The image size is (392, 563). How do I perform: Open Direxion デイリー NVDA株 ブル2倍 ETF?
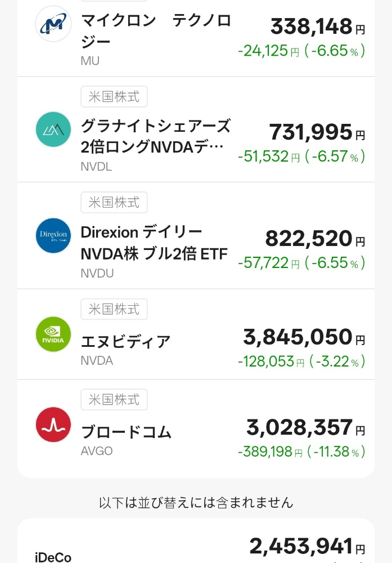tap(154, 243)
